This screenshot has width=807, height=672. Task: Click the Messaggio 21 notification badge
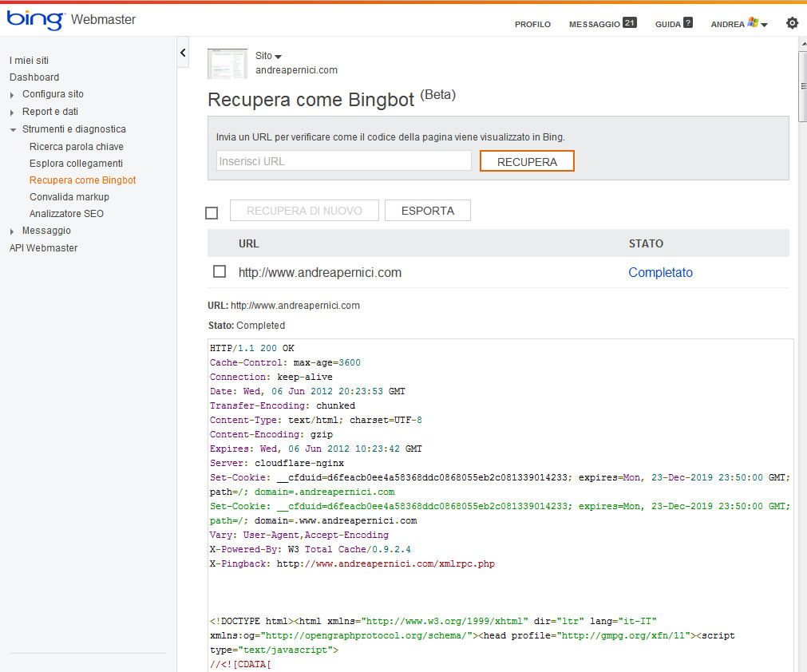click(629, 22)
